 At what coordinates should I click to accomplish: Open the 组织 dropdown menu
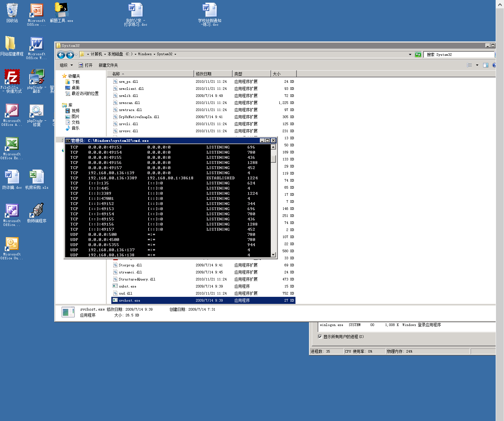(66, 65)
